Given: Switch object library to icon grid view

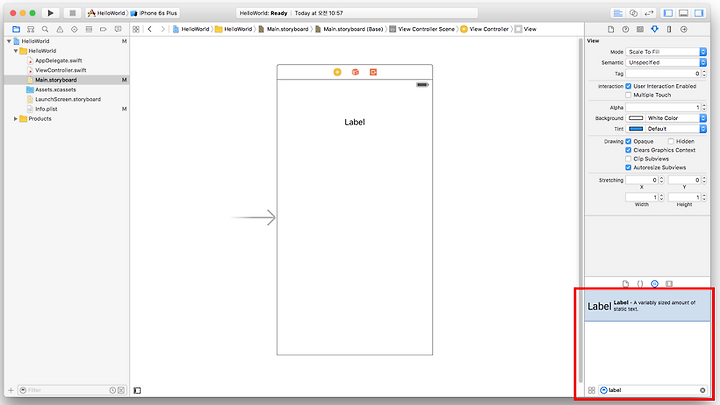Looking at the screenshot, I should click(x=591, y=390).
